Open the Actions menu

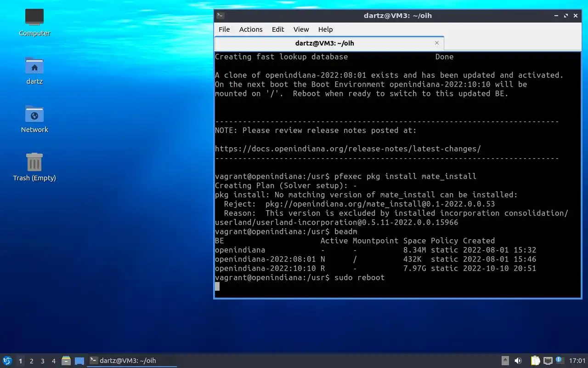click(251, 29)
